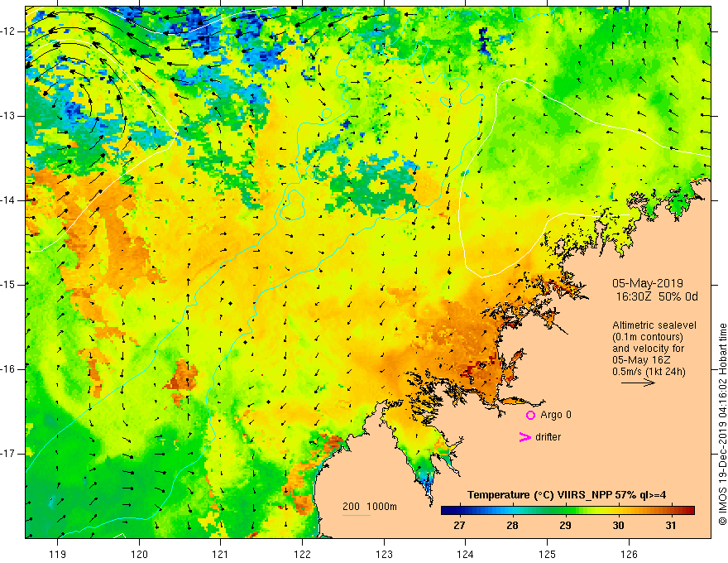728x563 pixels.
Task: Click the (0.1m contours) text
Action: pos(647,337)
